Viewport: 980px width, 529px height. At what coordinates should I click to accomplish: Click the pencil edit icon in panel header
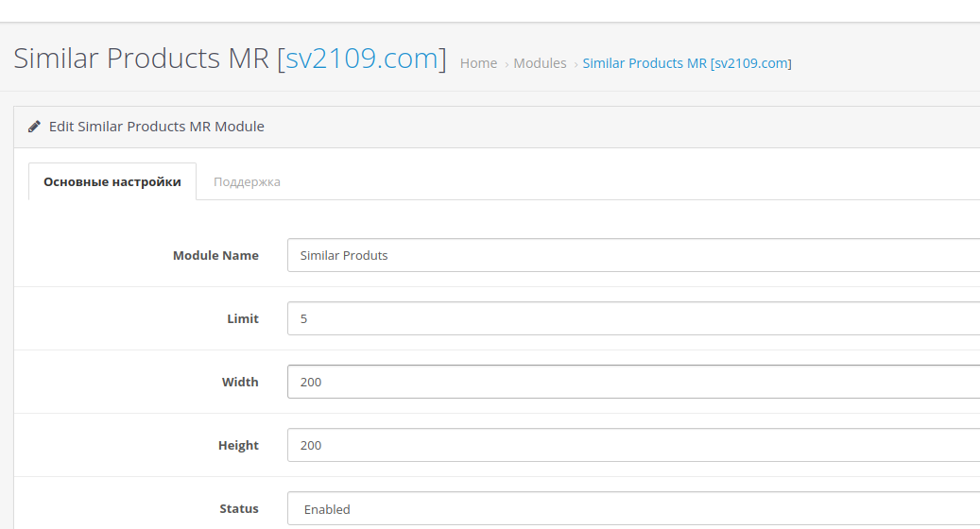click(34, 127)
